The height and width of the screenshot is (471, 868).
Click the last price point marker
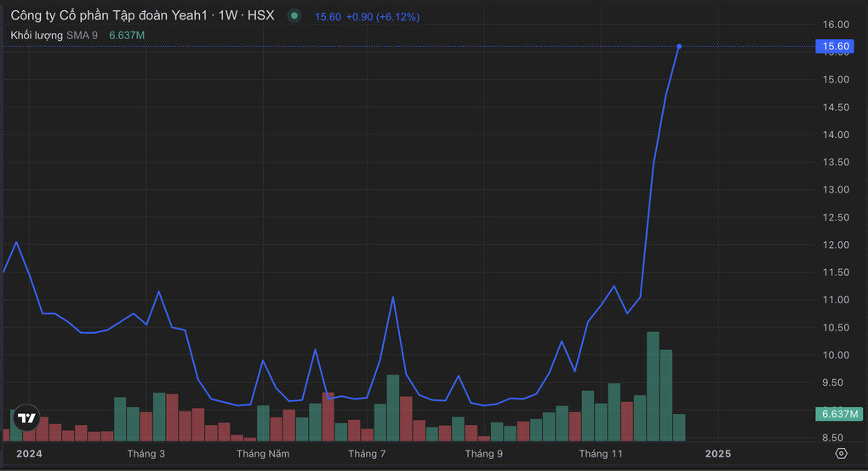679,47
